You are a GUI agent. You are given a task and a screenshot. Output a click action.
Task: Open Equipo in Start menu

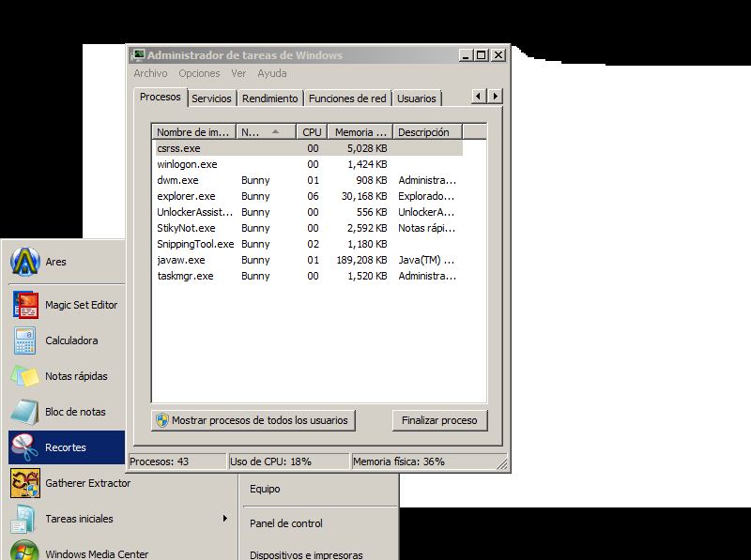click(x=265, y=489)
